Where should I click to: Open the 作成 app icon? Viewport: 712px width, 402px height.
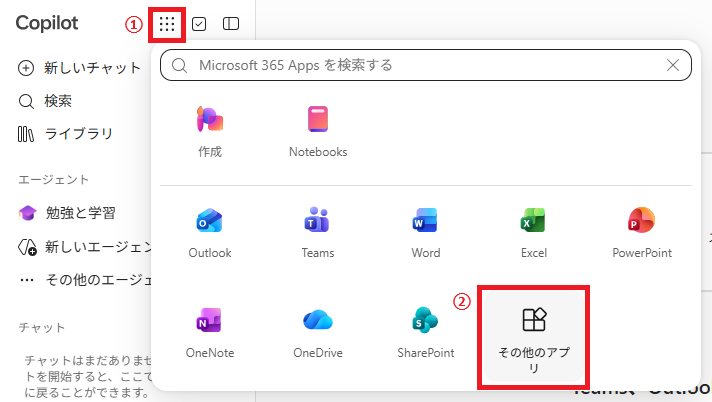coord(210,131)
